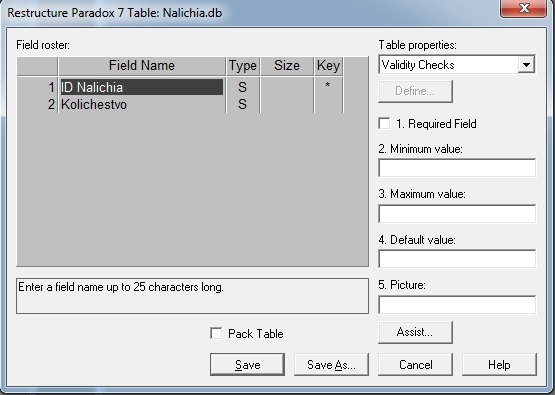Focus the Picture input field

click(457, 305)
